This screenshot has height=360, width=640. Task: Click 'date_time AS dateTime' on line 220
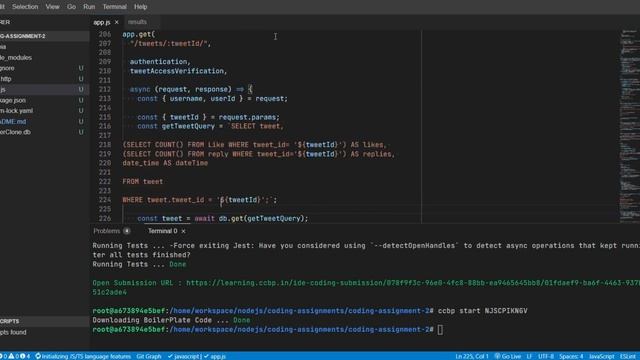(165, 163)
